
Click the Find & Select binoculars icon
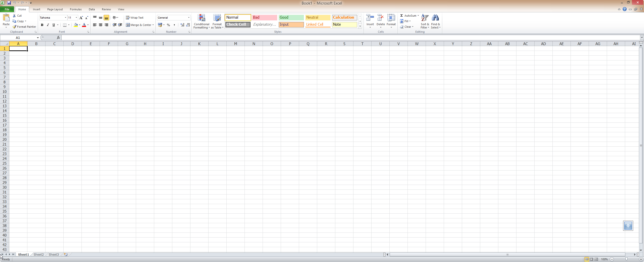(435, 18)
